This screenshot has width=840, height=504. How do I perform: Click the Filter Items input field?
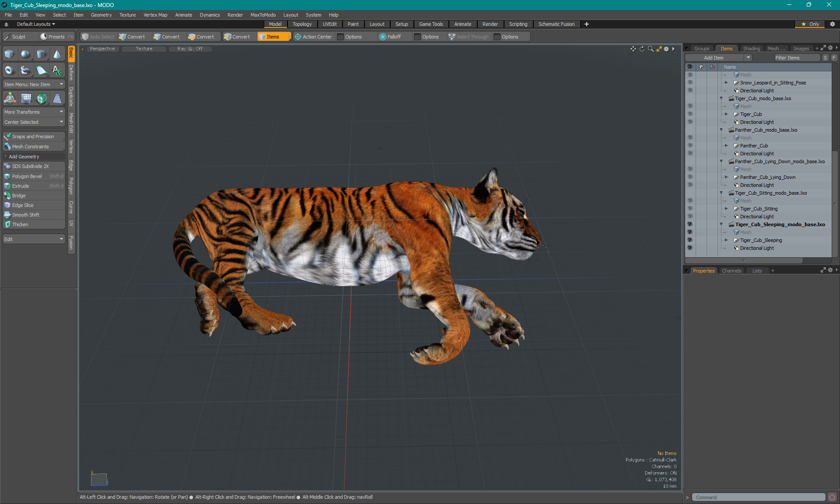(x=797, y=58)
